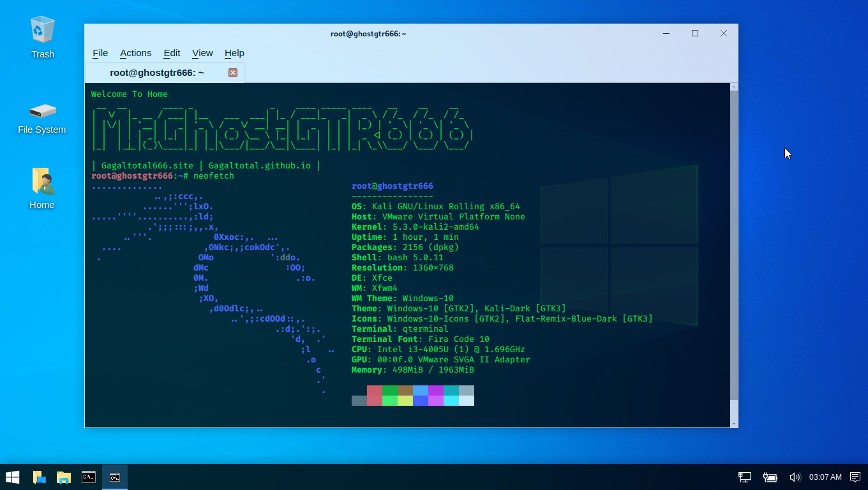Close the qterminal window
868x490 pixels.
pyautogui.click(x=724, y=33)
